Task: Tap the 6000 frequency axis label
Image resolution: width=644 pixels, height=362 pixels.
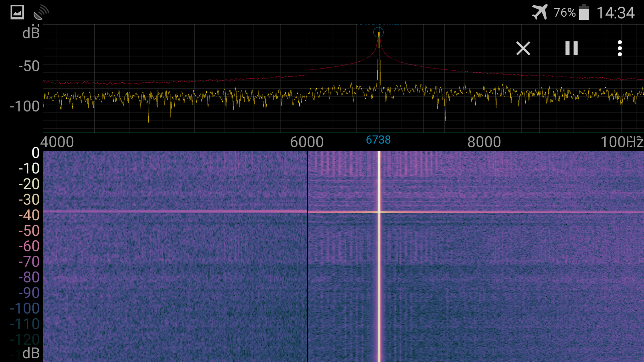Action: point(307,142)
